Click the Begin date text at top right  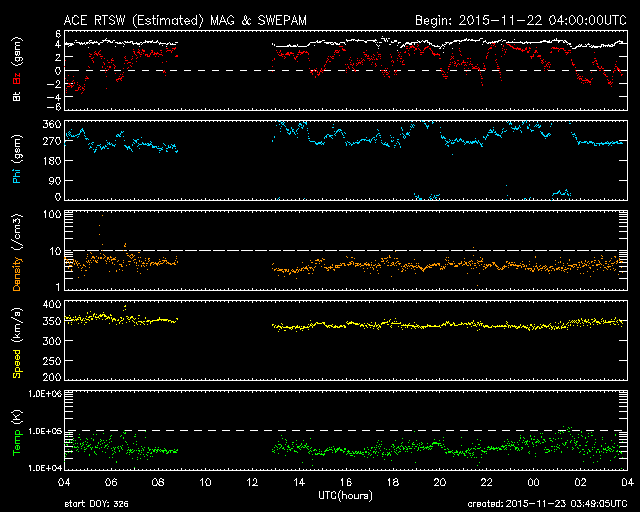click(x=520, y=19)
